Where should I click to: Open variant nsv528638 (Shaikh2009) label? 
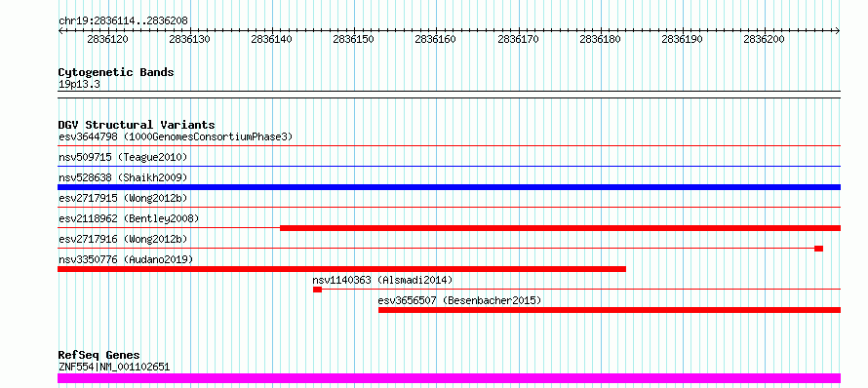click(x=123, y=177)
